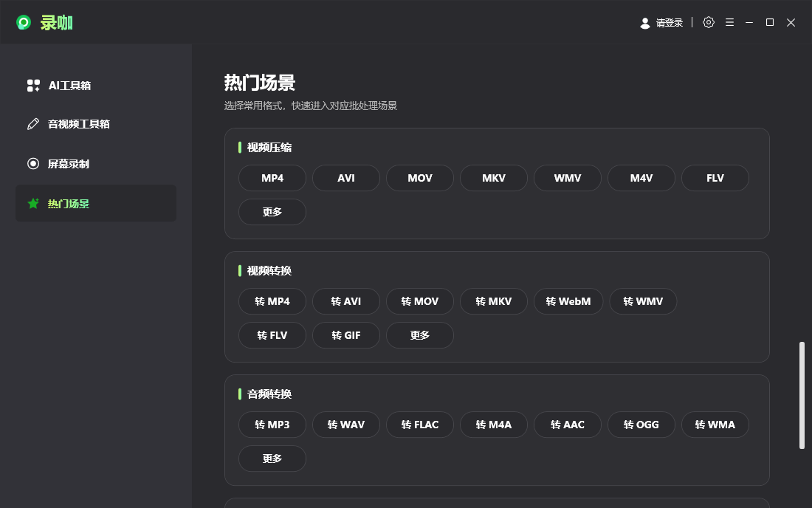Select 转 MKV video conversion

[x=494, y=301]
